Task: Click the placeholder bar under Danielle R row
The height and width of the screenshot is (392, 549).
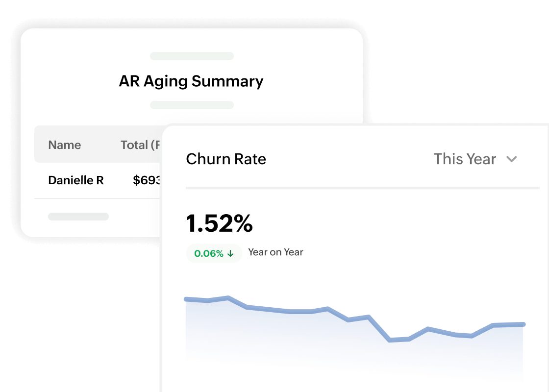Action: pos(78,216)
